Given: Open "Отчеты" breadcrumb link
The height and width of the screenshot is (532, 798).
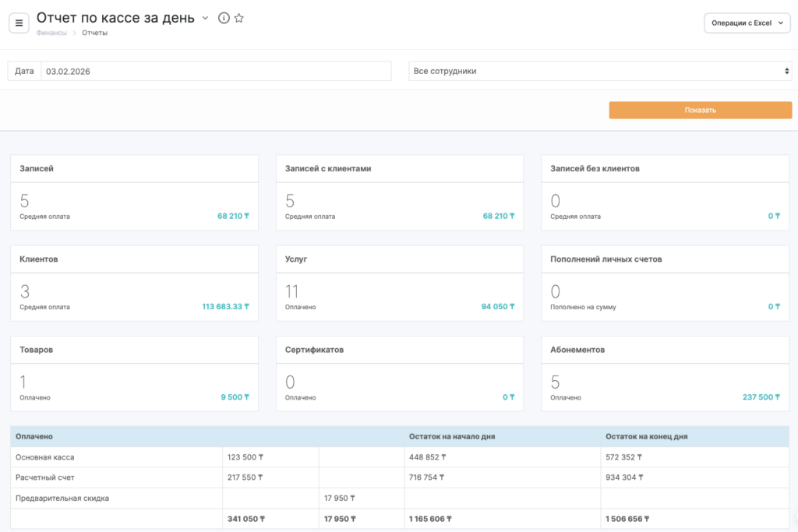Looking at the screenshot, I should coord(94,33).
